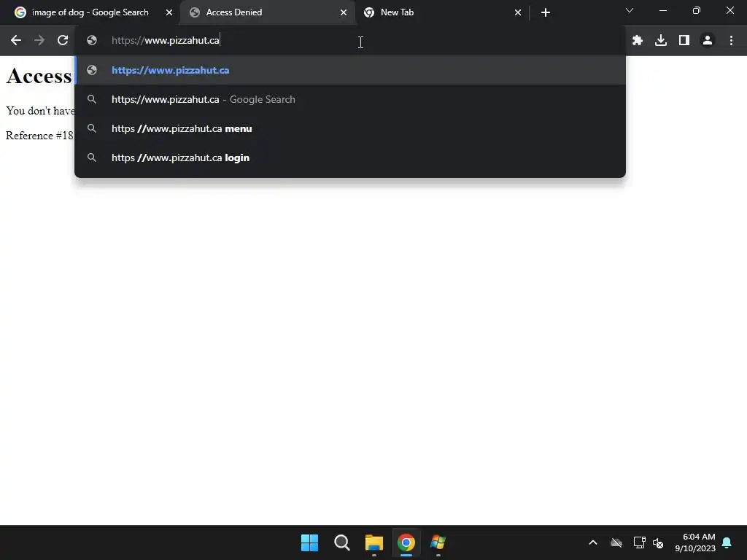
Task: Restore down the Chrome window
Action: [x=697, y=10]
